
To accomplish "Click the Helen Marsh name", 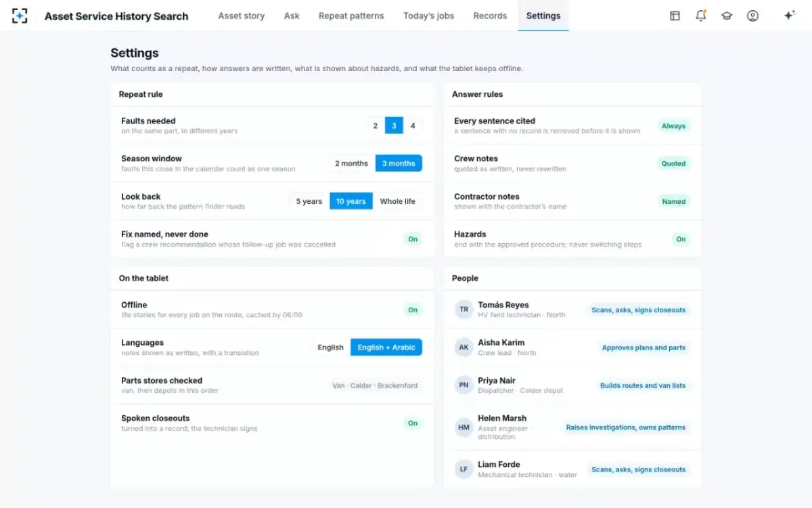I will 502,419.
